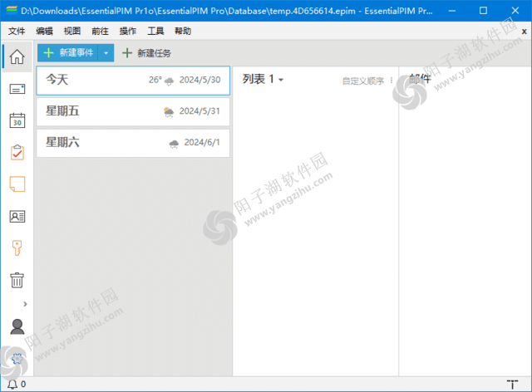This screenshot has height=392, width=532.
Task: Open the 视图 menu
Action: (x=72, y=32)
